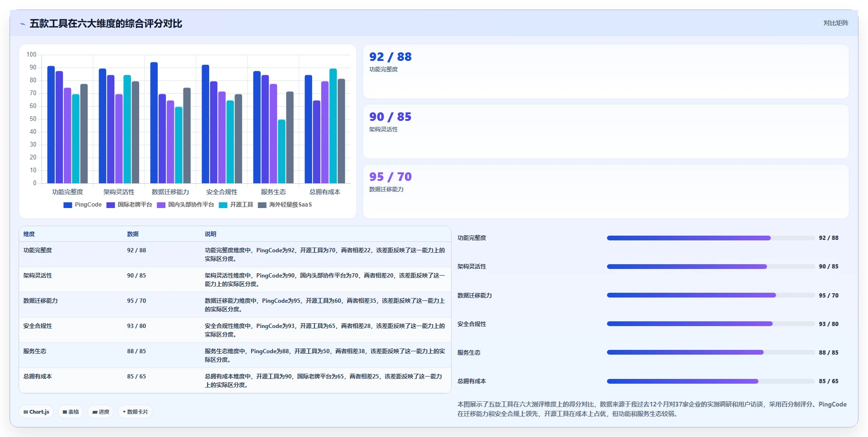Toggle 开源工具 legend color box

pyautogui.click(x=223, y=205)
